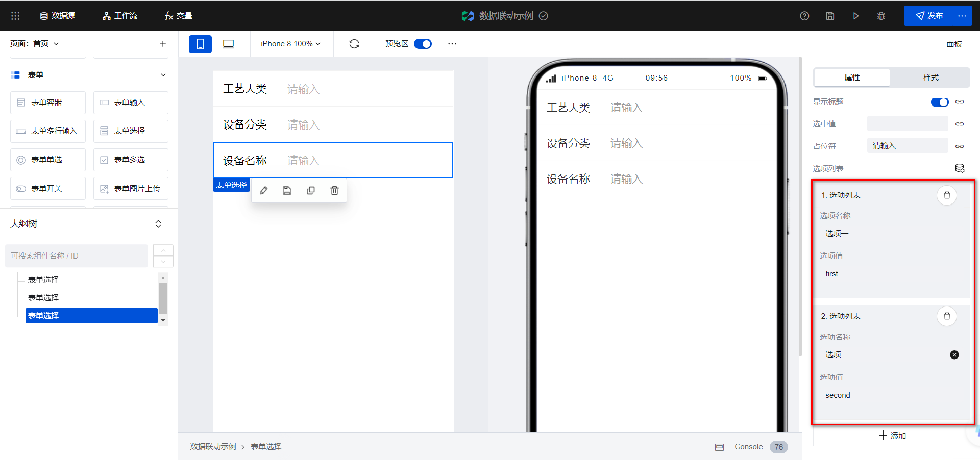Select the highlighted 表单选择 tree item
The height and width of the screenshot is (460, 980).
point(91,316)
